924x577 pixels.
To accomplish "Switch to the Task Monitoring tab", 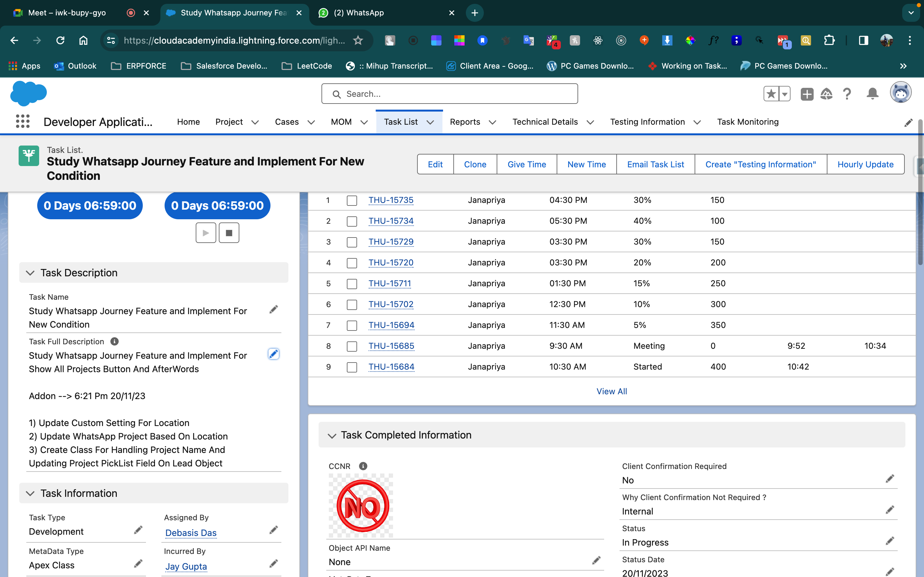I will coord(748,122).
